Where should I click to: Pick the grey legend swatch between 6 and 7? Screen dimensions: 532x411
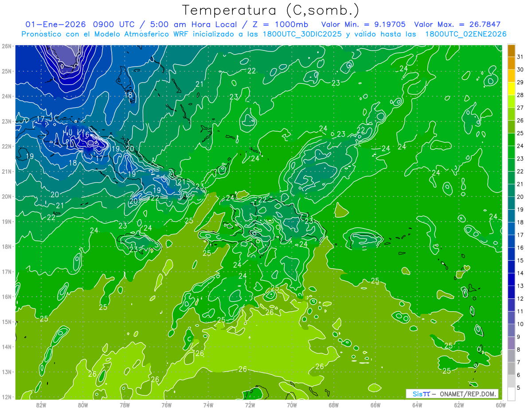click(511, 368)
